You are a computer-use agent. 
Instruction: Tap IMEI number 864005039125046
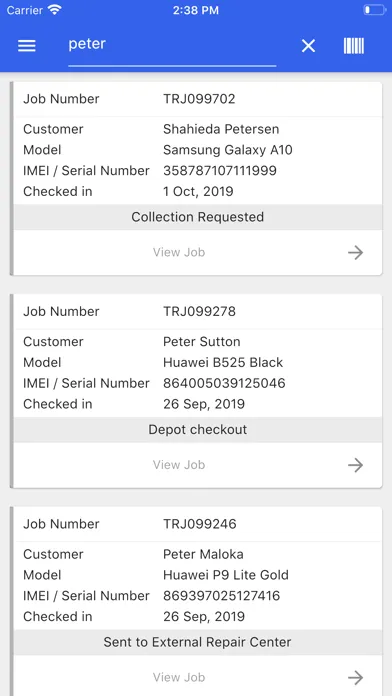tap(224, 384)
